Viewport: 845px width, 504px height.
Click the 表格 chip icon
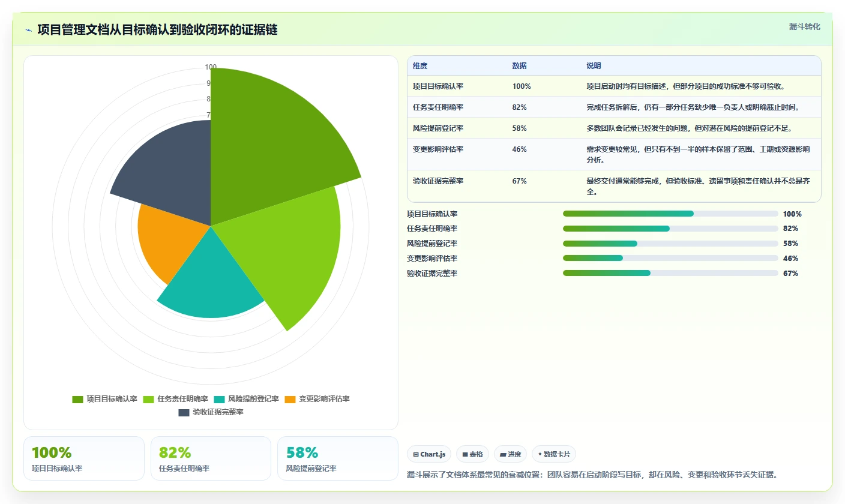point(465,455)
